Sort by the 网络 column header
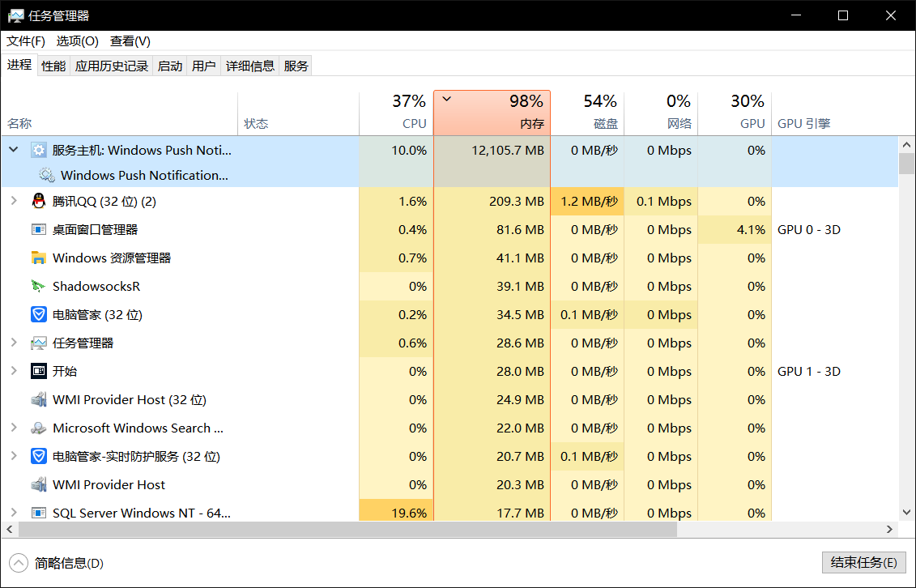The image size is (916, 588). (661, 113)
